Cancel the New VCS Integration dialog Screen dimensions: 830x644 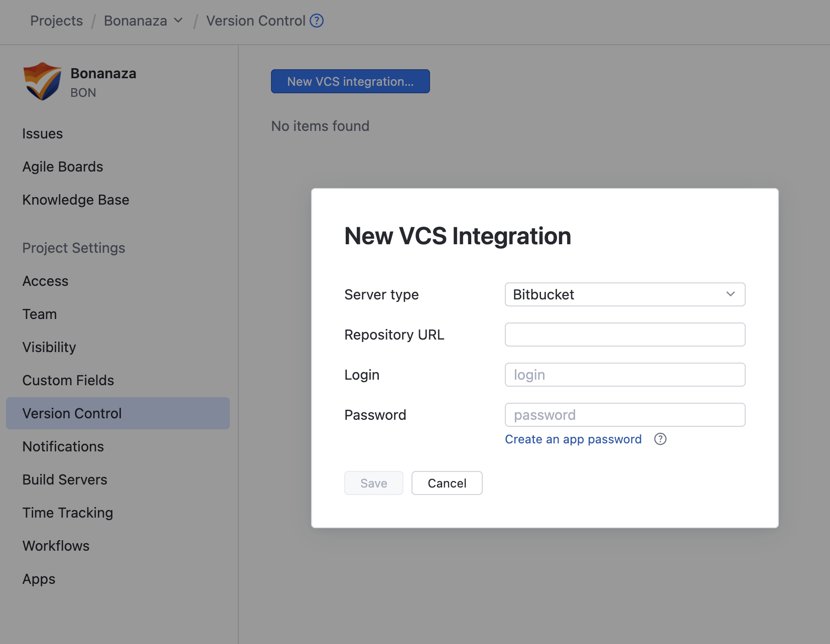point(447,483)
